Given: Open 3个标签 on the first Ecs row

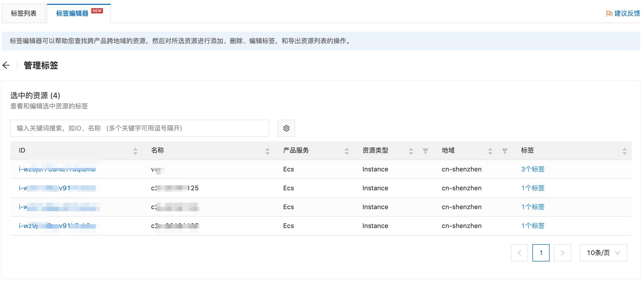Looking at the screenshot, I should coord(532,169).
